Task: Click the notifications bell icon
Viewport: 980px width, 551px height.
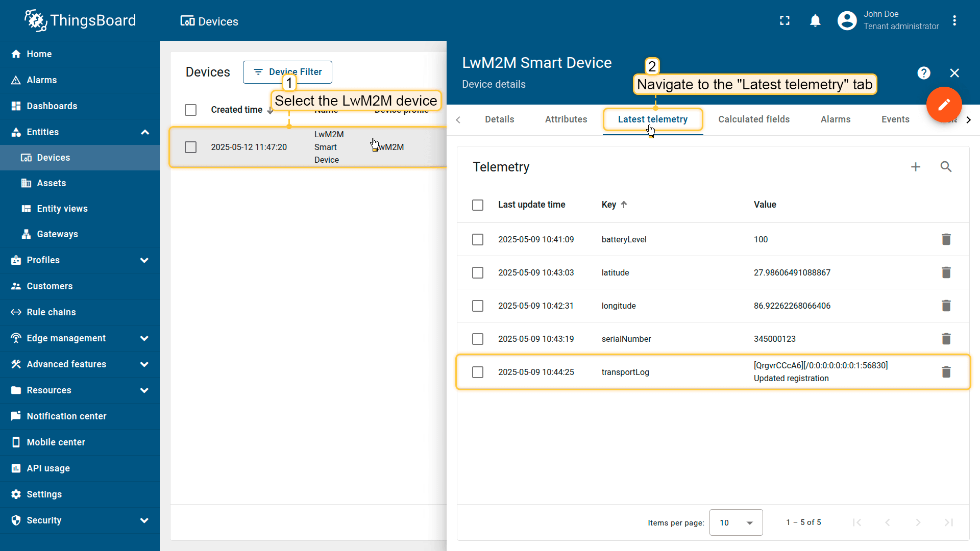Action: [815, 20]
